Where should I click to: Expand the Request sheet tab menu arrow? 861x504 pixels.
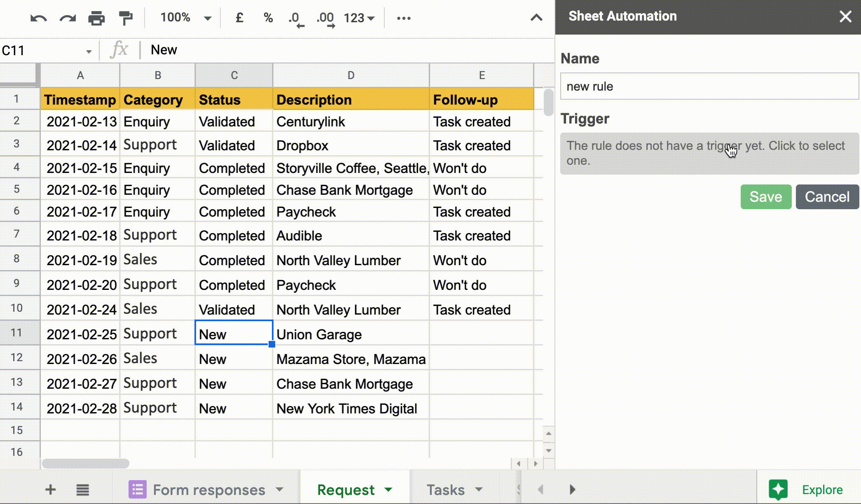[x=388, y=490]
